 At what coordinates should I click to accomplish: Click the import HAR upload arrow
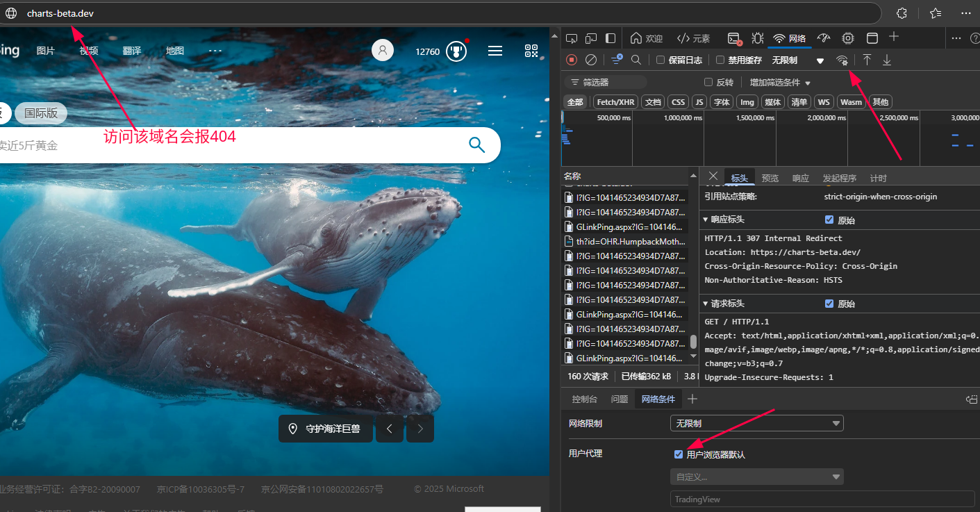pos(867,60)
